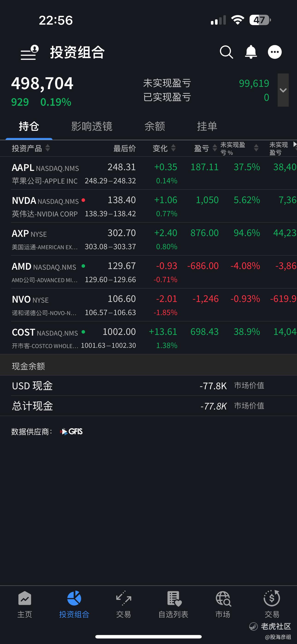Expand the P&L summary chevron
Screen dimensions: 297x644
283,90
